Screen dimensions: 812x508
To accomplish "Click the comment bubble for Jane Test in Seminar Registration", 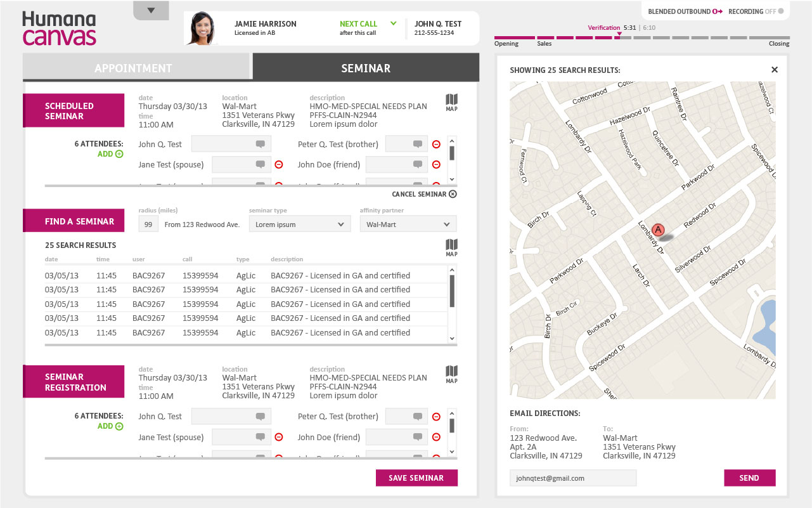I will click(260, 437).
